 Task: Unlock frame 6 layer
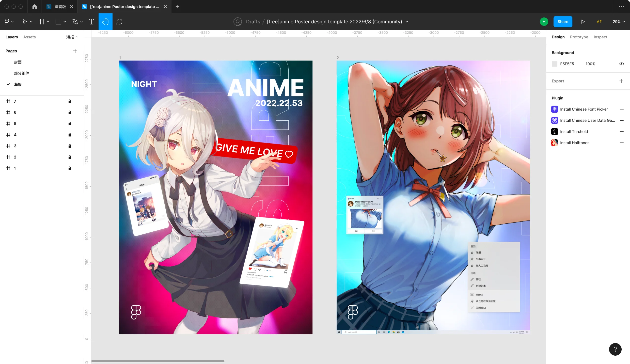tap(70, 112)
